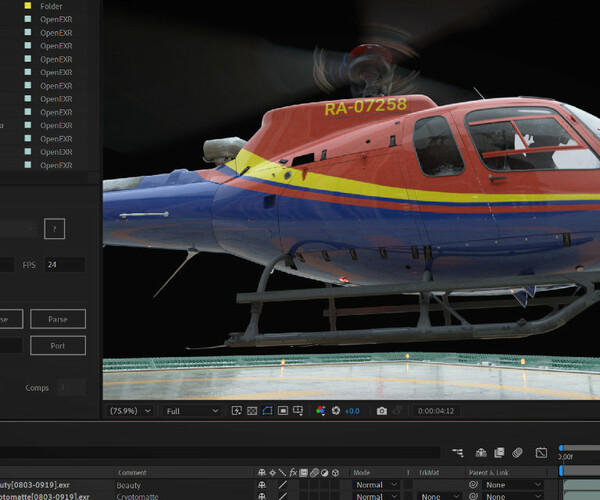This screenshot has width=600, height=500.
Task: Click the timeline layer search field
Action: (220, 453)
